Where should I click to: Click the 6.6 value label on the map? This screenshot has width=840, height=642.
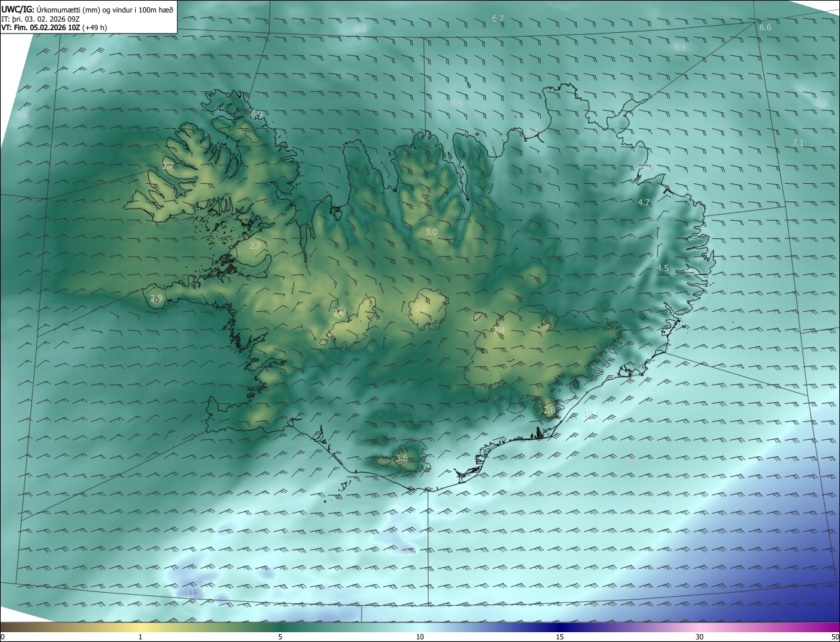[765, 27]
